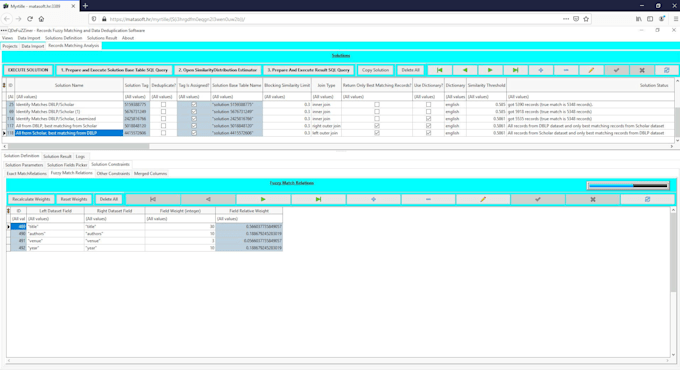Viewport: 680px width, 370px height.
Task: Go to next record in Solutions navigator
Action: [x=490, y=70]
